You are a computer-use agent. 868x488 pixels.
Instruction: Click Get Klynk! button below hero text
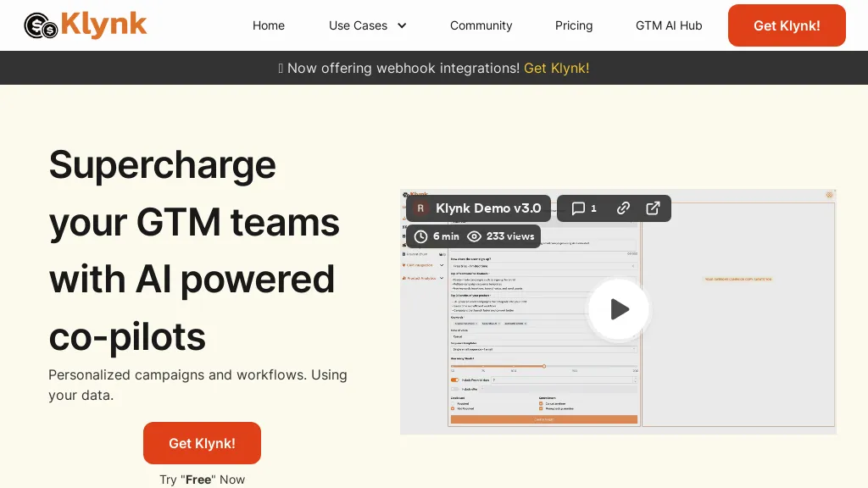202,443
